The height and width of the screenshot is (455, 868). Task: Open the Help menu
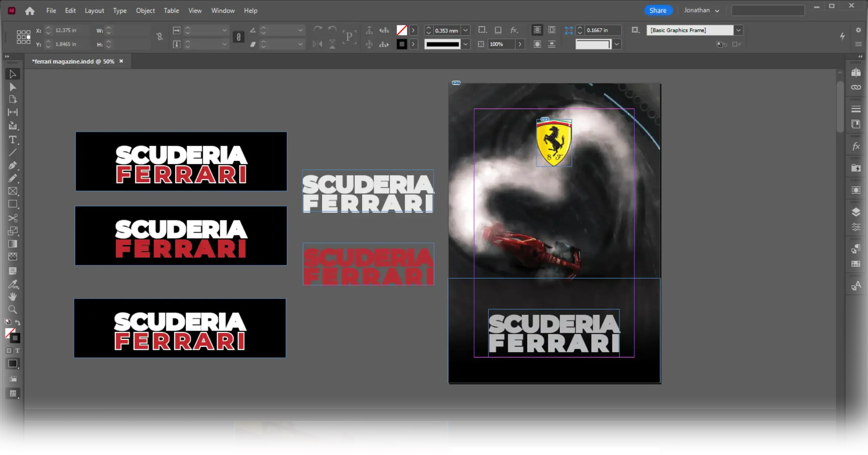point(251,11)
